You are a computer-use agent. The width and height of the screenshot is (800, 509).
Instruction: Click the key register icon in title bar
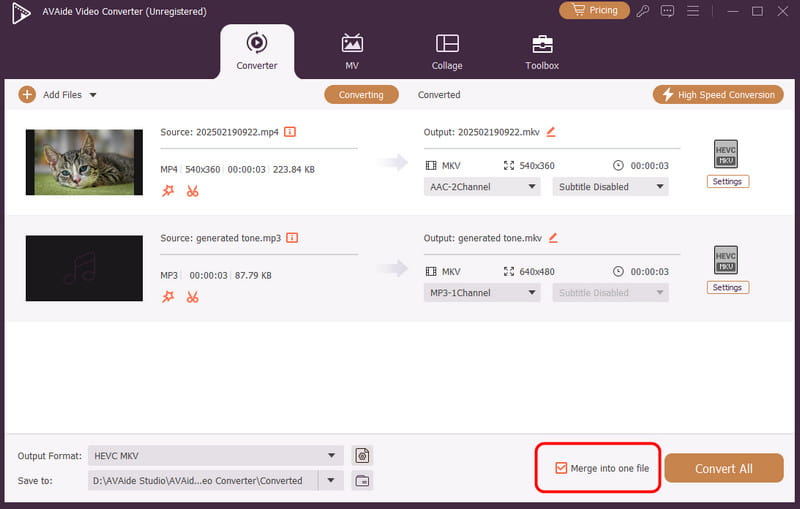pyautogui.click(x=642, y=11)
